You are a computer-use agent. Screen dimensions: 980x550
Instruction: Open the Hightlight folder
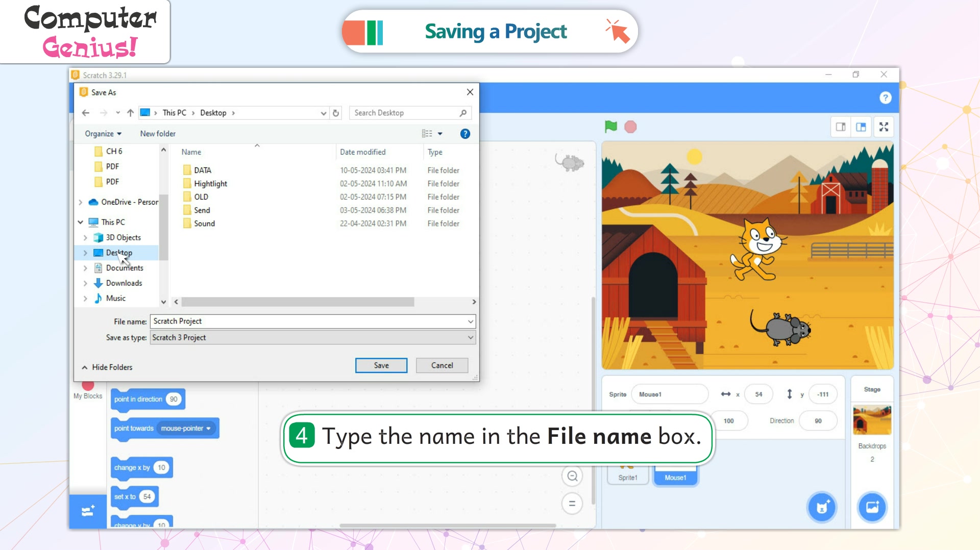click(210, 183)
